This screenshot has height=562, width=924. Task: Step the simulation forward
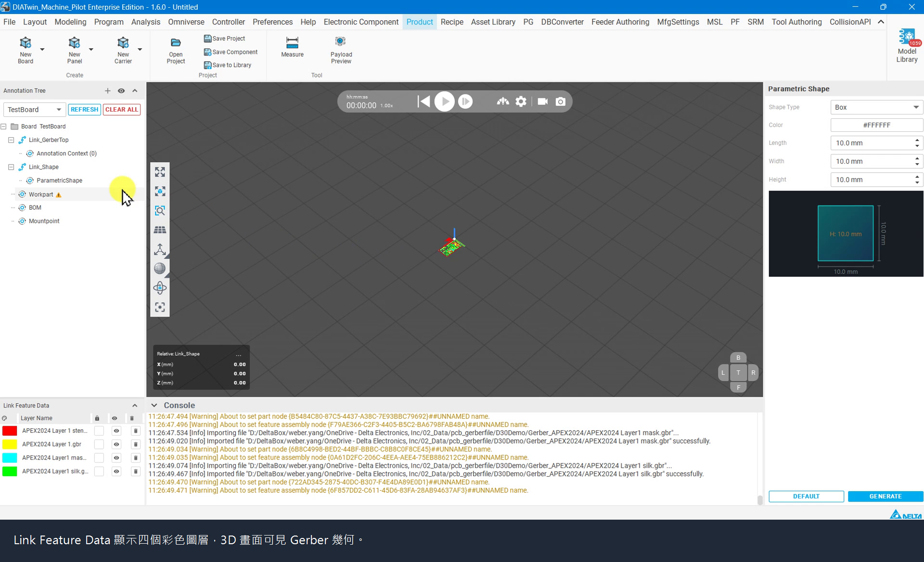pyautogui.click(x=465, y=102)
